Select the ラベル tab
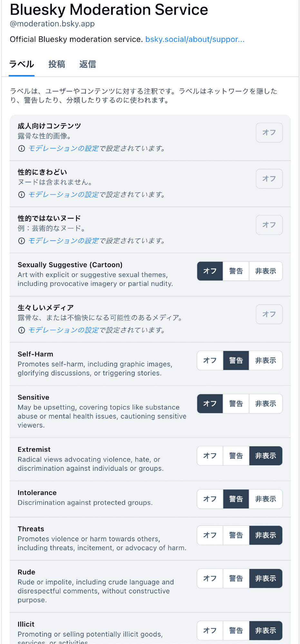 (22, 64)
